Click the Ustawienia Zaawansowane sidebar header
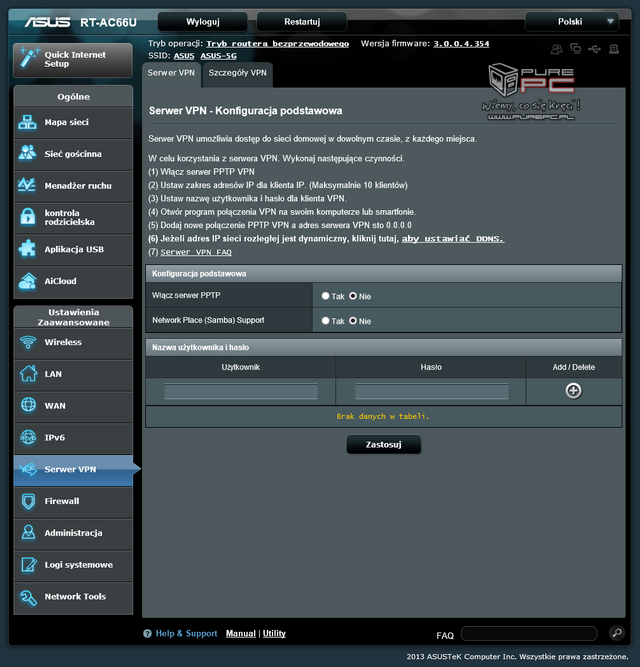Screen dimensions: 640x667 click(x=73, y=317)
